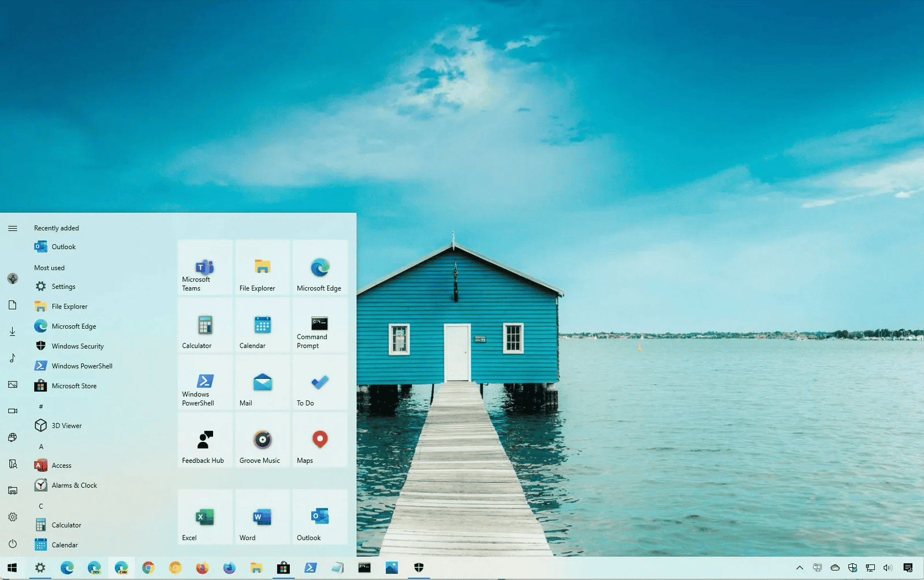Open the Mail tile

pyautogui.click(x=262, y=384)
